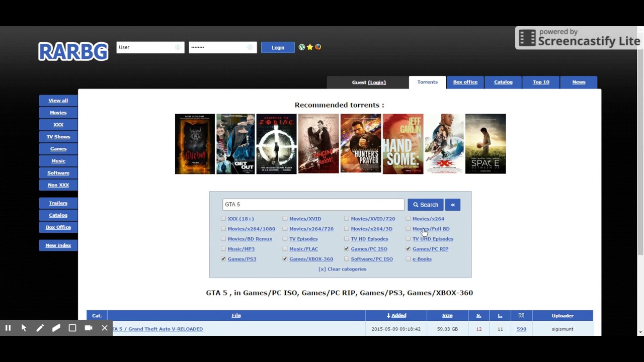Image resolution: width=644 pixels, height=362 pixels.
Task: Check the Movies/XVID checkbox
Action: pyautogui.click(x=285, y=219)
